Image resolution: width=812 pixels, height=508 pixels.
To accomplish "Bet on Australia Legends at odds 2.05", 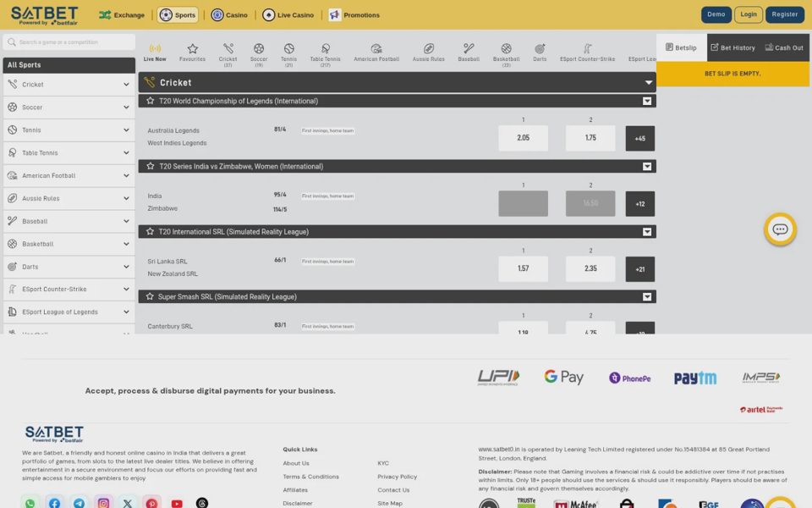I will point(523,138).
